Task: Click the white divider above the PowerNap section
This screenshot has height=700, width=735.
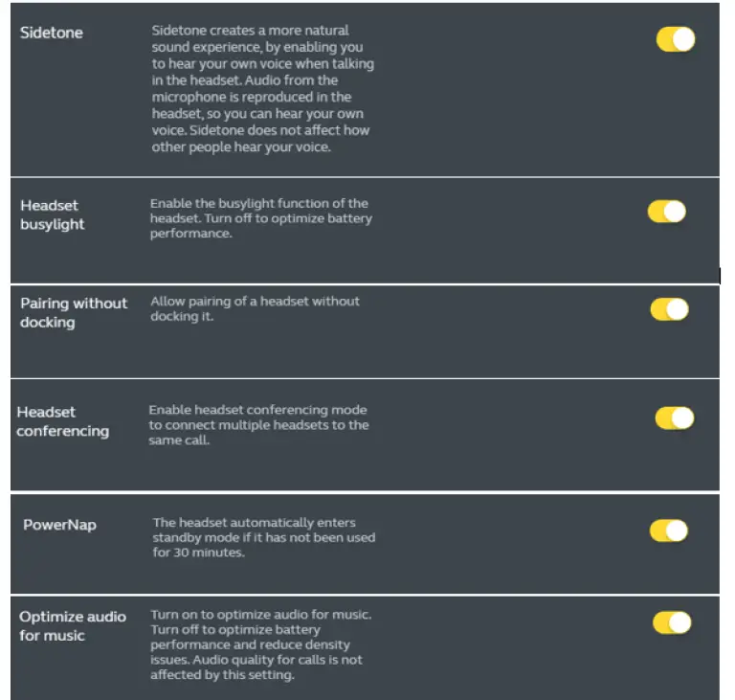Action: click(x=364, y=492)
